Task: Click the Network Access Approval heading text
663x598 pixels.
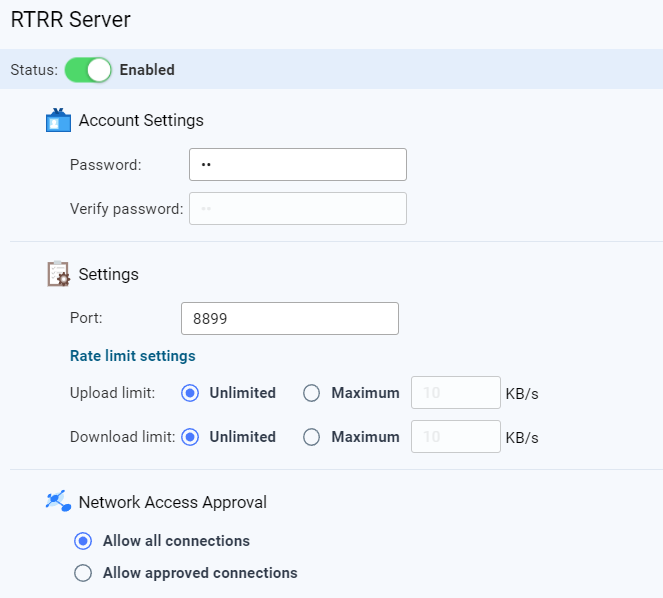Action: click(x=172, y=502)
